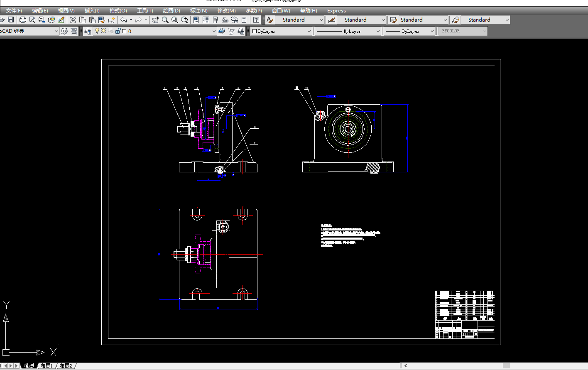Open the Table Style manager icon
Viewport: 588px width, 370px height.
pos(393,20)
